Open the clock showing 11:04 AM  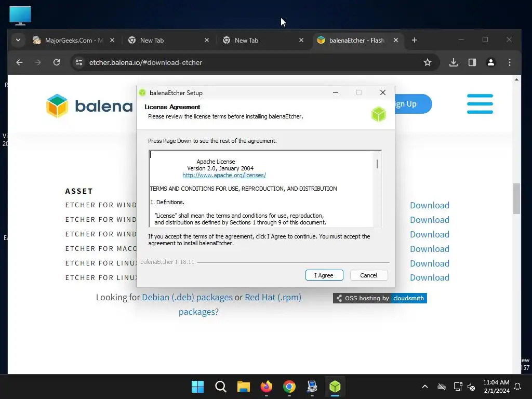pos(496,387)
